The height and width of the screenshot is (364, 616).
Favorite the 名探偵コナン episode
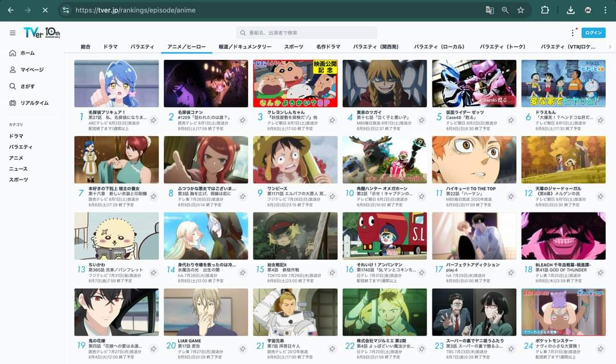click(243, 120)
